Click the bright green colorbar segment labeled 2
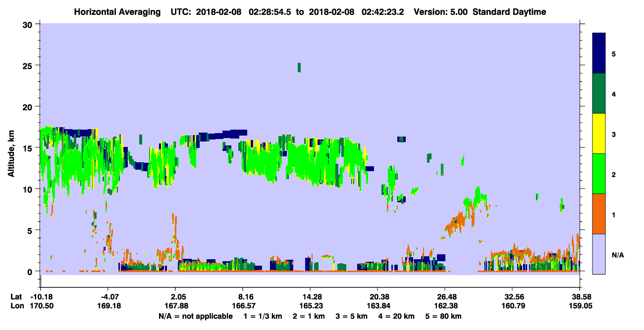 (599, 174)
